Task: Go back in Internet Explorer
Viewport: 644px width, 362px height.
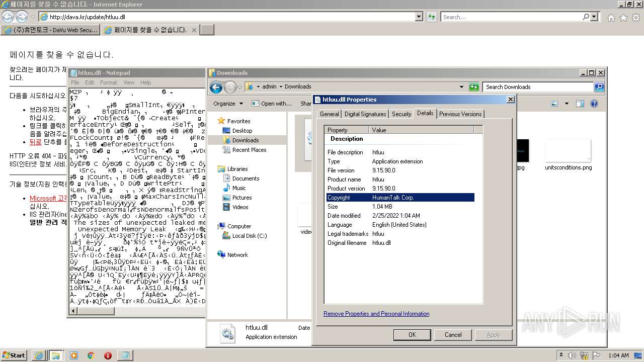Action: [x=8, y=17]
